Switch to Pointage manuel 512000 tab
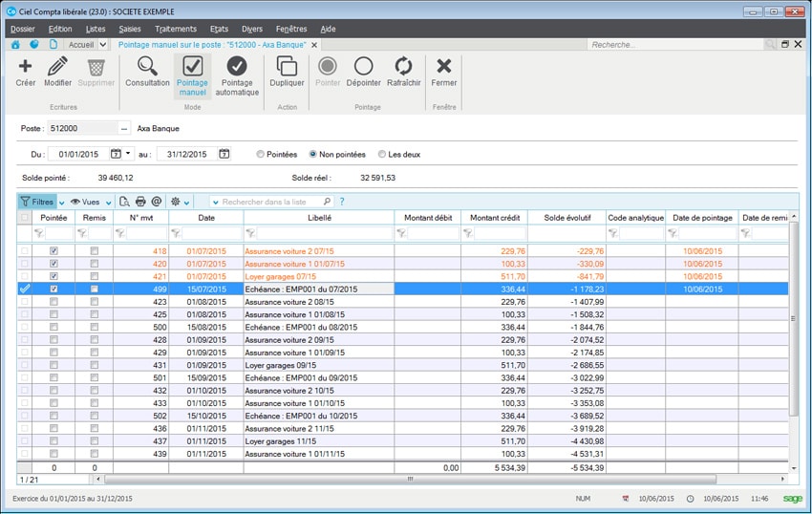The image size is (812, 514). (212, 45)
